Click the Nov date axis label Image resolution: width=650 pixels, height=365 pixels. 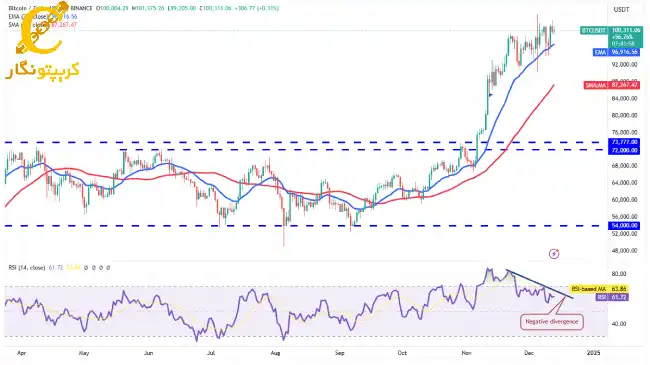click(466, 353)
